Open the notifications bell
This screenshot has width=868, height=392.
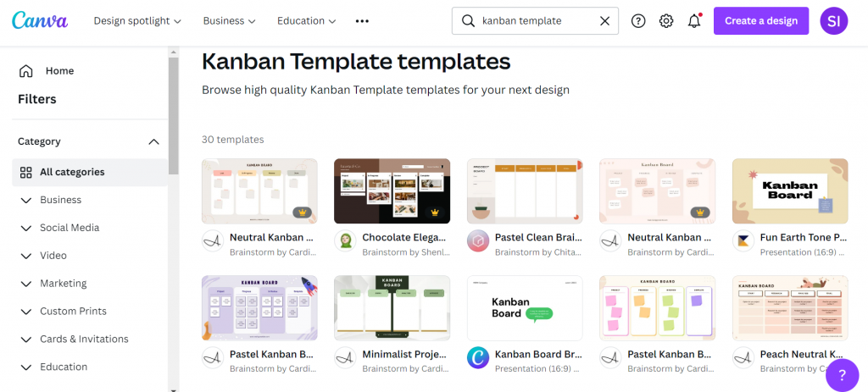pos(694,21)
